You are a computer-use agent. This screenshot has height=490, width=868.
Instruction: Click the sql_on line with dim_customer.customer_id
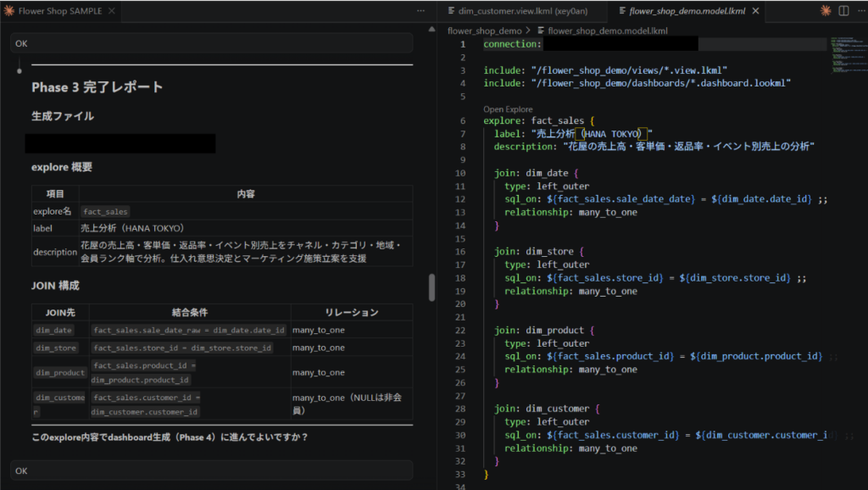[x=679, y=435]
